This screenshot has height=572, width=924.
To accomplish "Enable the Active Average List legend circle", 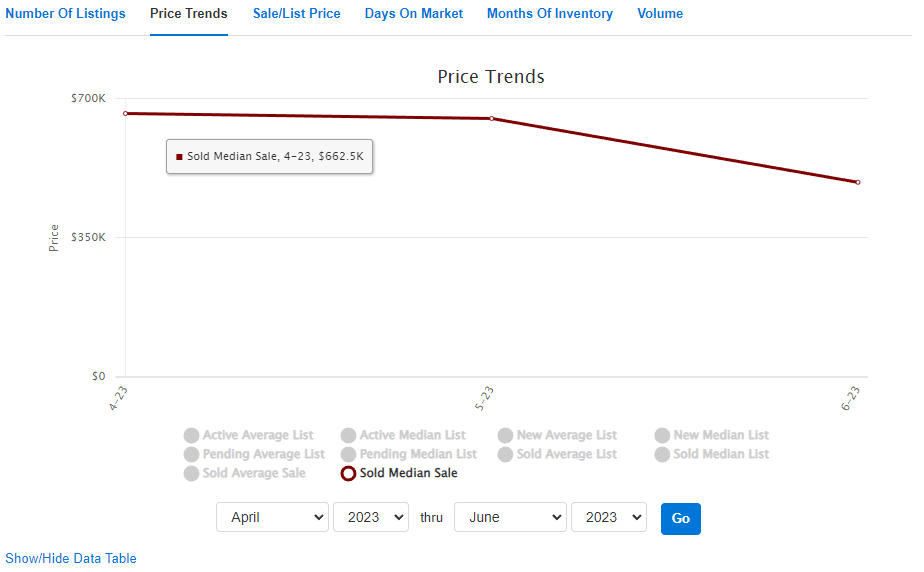I will point(191,435).
